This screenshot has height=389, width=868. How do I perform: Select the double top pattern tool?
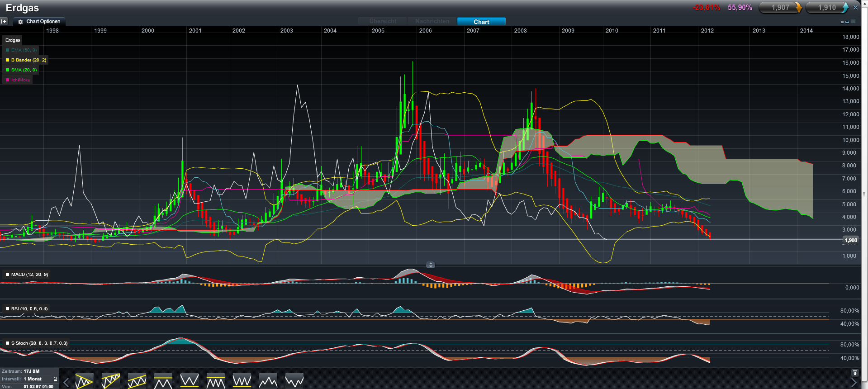[163, 381]
